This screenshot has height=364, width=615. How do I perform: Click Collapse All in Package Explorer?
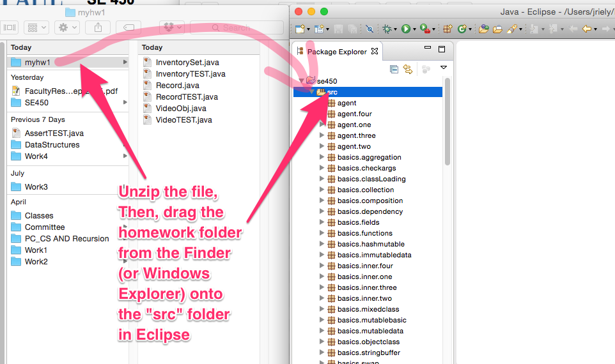tap(394, 69)
